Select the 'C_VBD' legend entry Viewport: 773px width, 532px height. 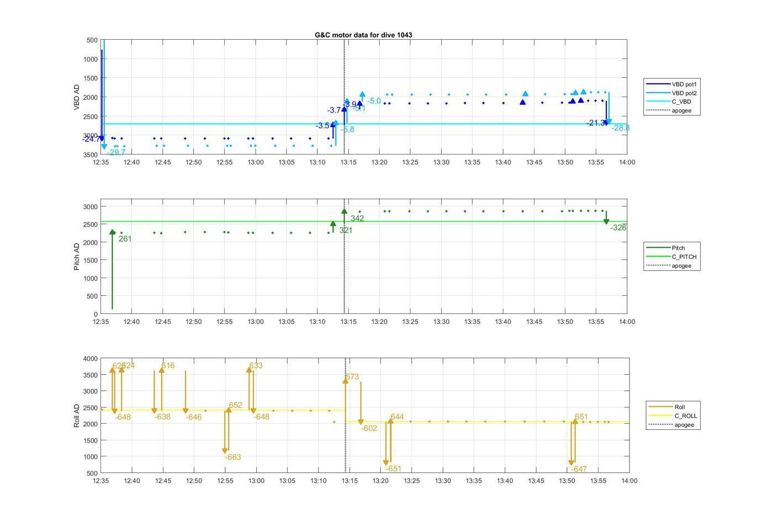pos(668,102)
